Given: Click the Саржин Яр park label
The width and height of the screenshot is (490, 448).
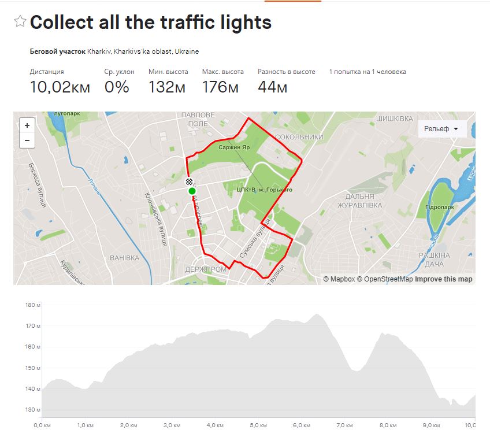Looking at the screenshot, I should pos(234,147).
